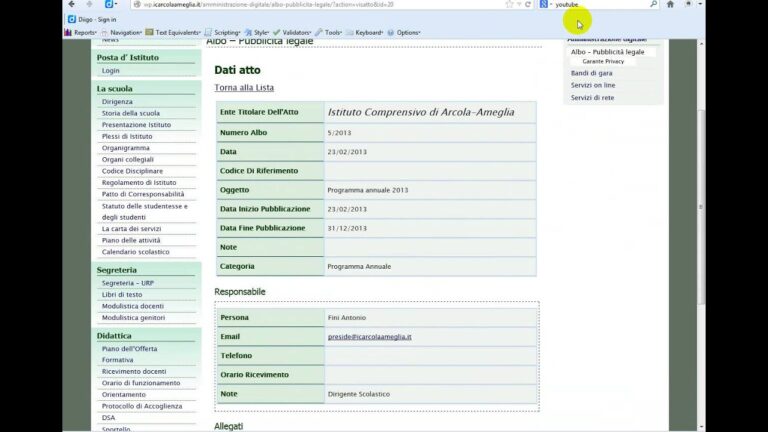Open Protocollo di Accoglienza link
Image resolution: width=768 pixels, height=432 pixels.
[142, 407]
